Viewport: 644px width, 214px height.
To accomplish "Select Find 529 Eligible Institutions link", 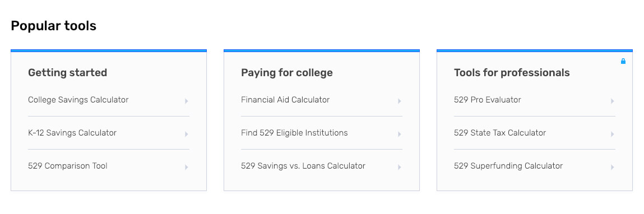I will point(294,133).
